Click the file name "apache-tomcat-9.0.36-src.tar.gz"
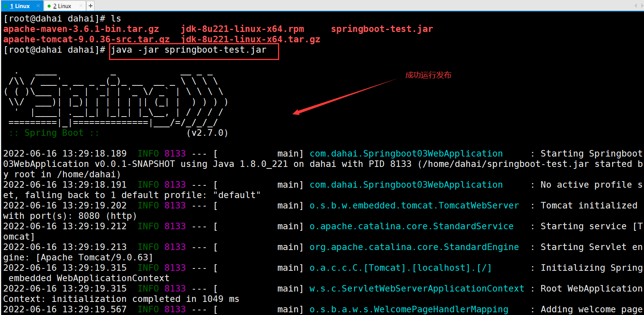The image size is (644, 315). tap(86, 40)
